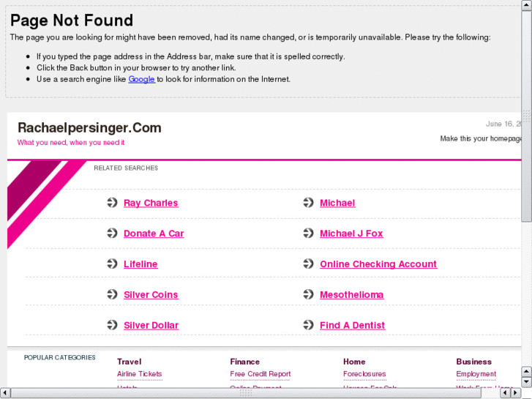Click the arrow icon beside Ray Charles
The height and width of the screenshot is (399, 532).
tap(112, 203)
